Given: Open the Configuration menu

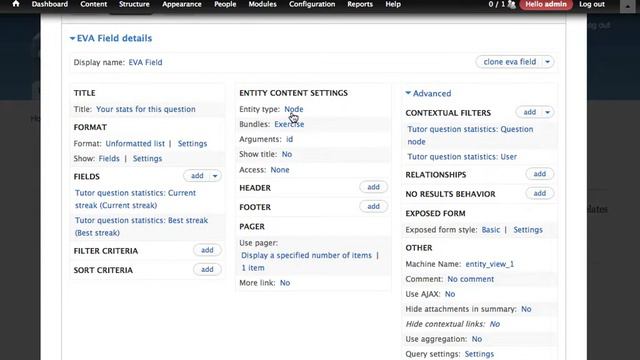Looking at the screenshot, I should pyautogui.click(x=312, y=4).
